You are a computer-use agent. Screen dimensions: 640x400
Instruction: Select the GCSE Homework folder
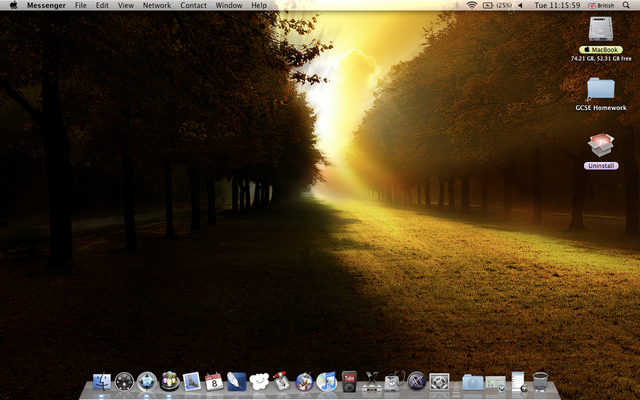pos(601,89)
